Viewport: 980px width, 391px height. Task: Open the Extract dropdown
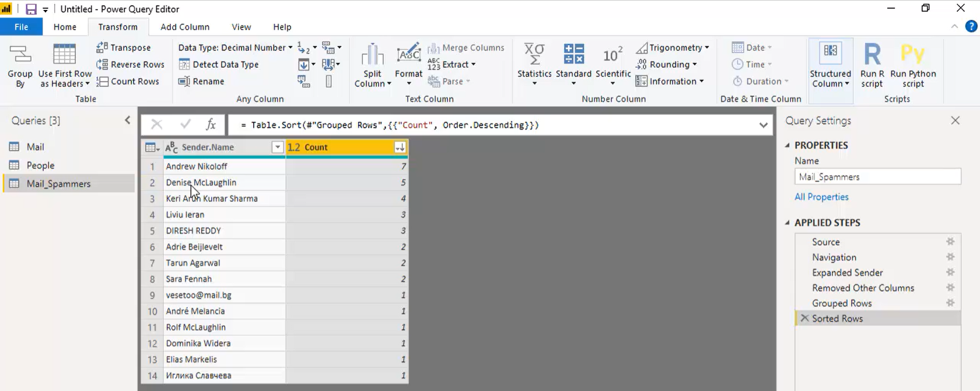[x=452, y=64]
